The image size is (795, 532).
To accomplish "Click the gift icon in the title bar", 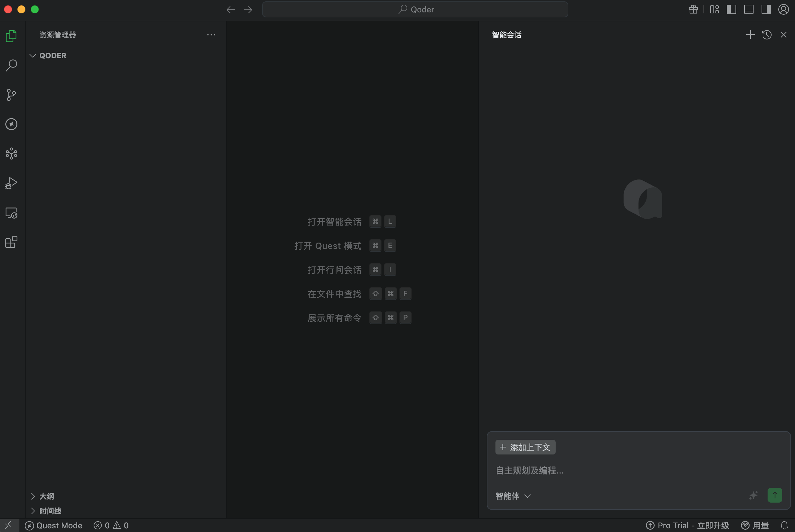I will (x=693, y=9).
